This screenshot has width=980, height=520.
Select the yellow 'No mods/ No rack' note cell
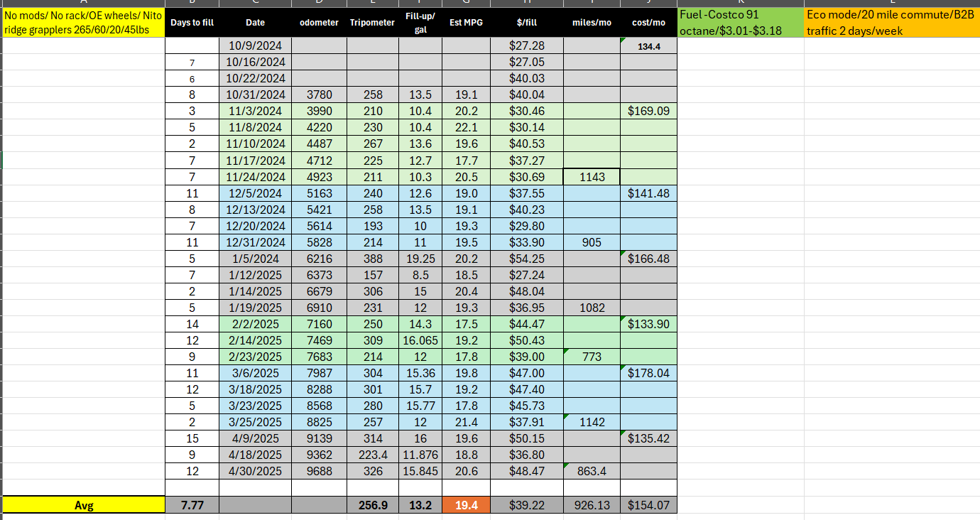(83, 23)
